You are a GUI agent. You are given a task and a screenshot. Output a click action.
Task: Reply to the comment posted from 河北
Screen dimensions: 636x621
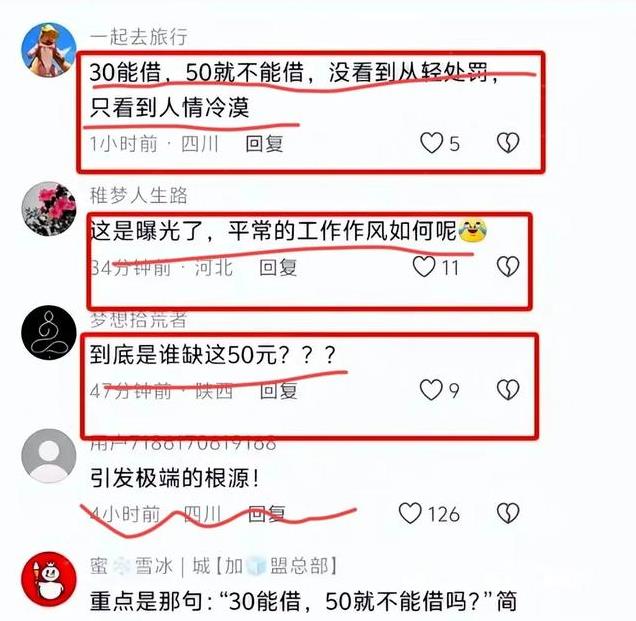click(x=278, y=268)
